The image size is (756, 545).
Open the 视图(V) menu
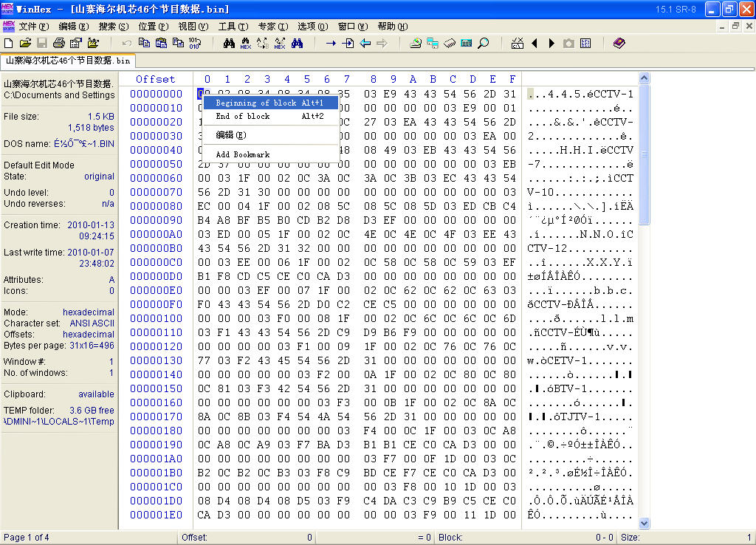coord(193,26)
